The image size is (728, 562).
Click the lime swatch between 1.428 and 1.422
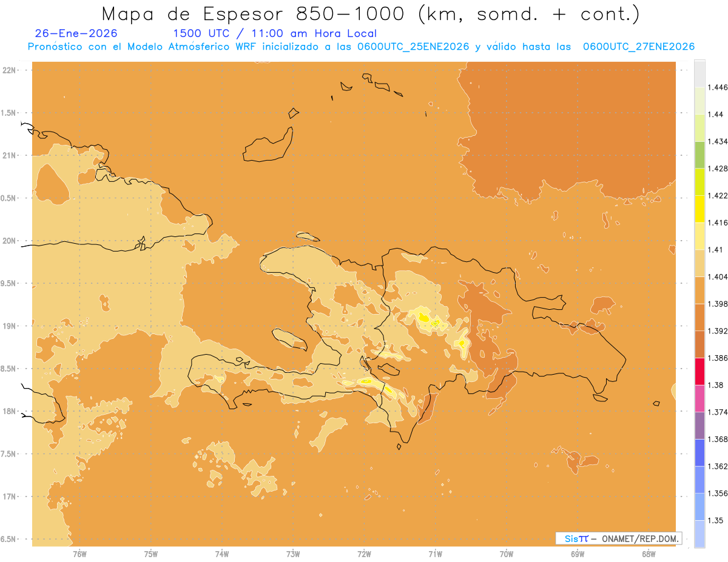[x=699, y=182]
